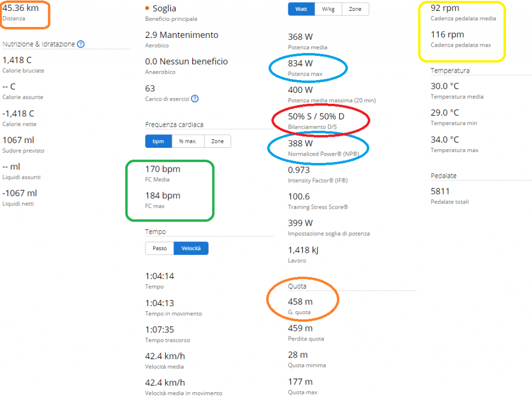The height and width of the screenshot is (398, 532).
Task: Click the 170 bpm FC Media value
Action: [x=163, y=169]
